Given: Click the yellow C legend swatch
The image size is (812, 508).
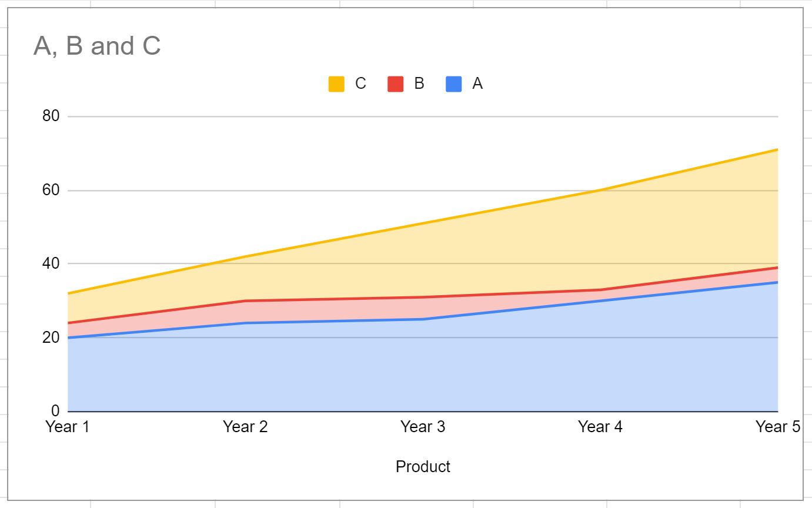Looking at the screenshot, I should (336, 84).
